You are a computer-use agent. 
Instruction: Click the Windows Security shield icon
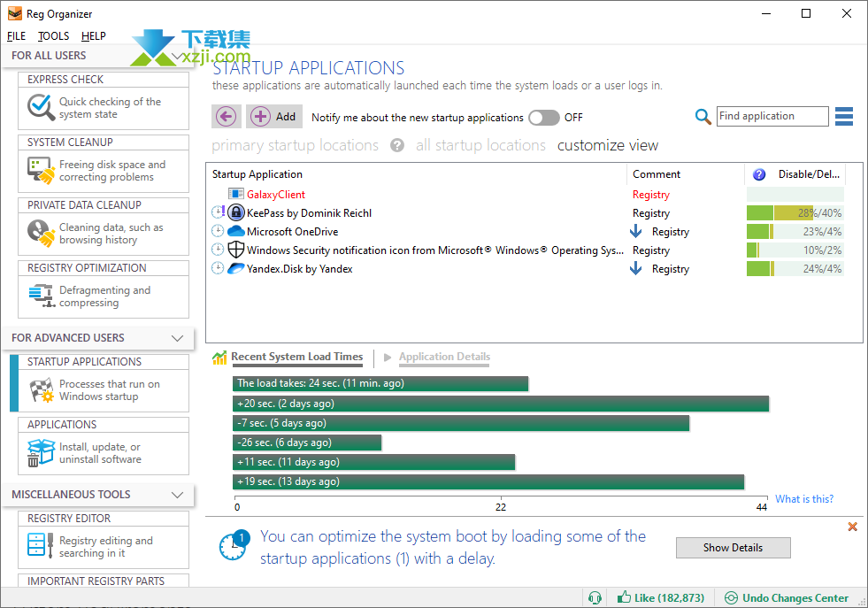[x=236, y=250]
